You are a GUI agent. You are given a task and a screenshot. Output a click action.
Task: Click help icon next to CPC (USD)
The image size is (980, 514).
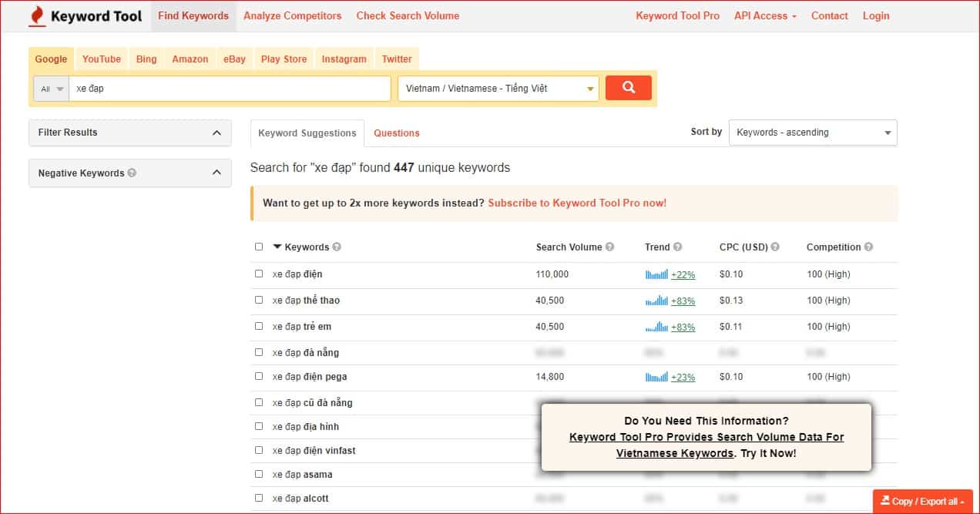(x=775, y=247)
